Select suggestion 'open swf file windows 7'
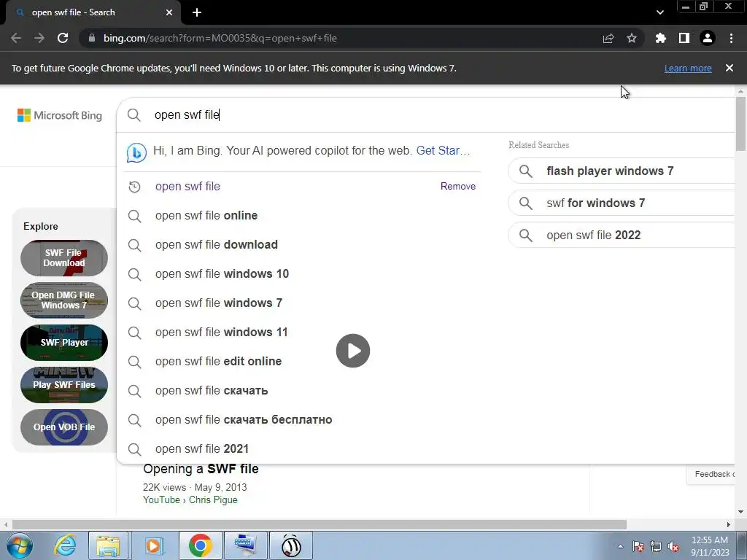 point(301,303)
